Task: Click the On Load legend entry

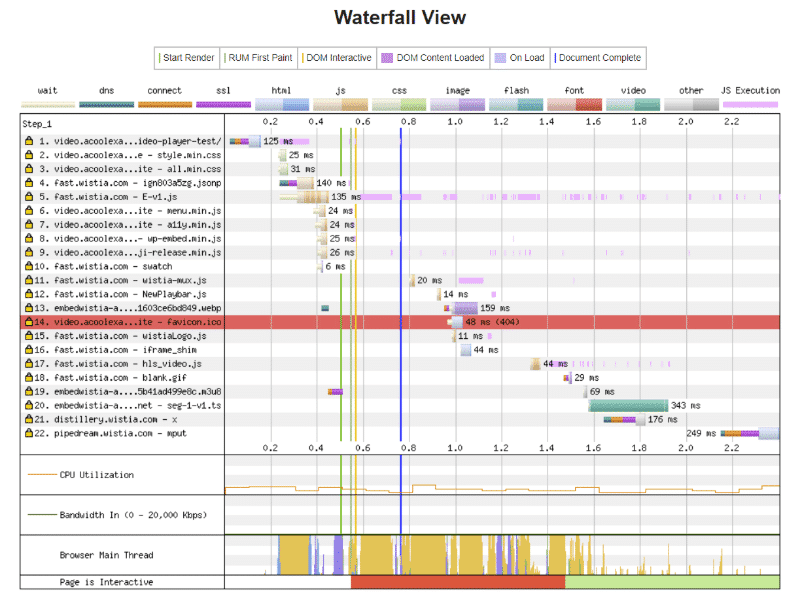Action: click(520, 58)
